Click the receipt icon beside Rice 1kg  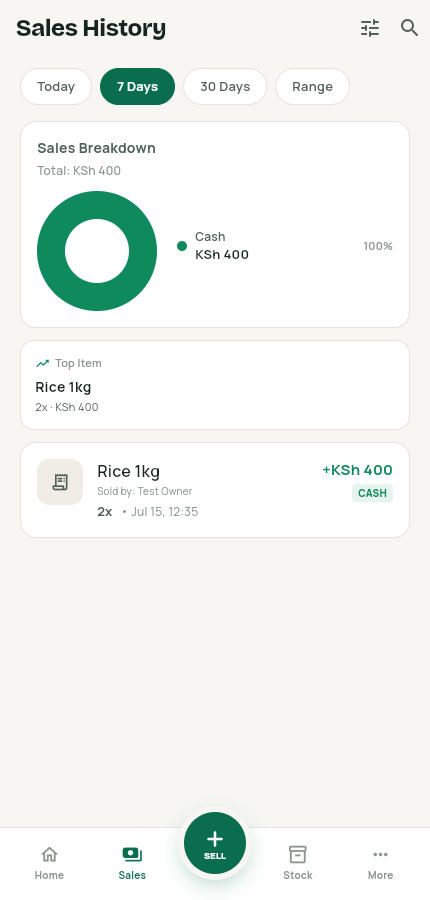[60, 482]
